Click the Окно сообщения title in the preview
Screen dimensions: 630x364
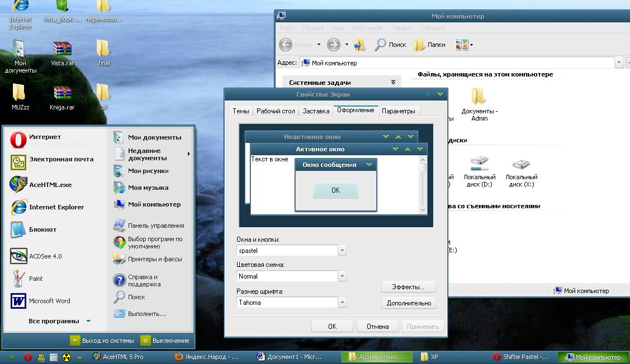[329, 165]
